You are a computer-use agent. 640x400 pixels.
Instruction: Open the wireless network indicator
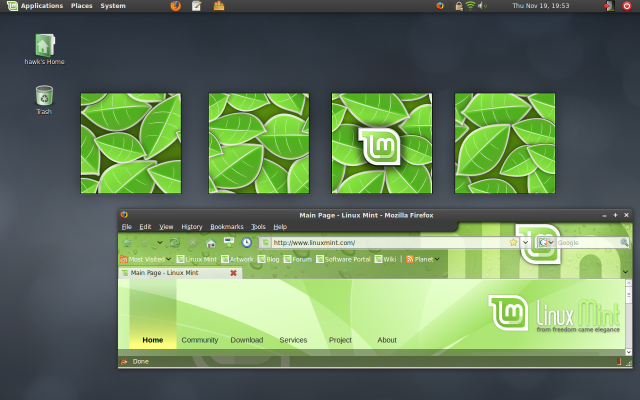point(470,6)
